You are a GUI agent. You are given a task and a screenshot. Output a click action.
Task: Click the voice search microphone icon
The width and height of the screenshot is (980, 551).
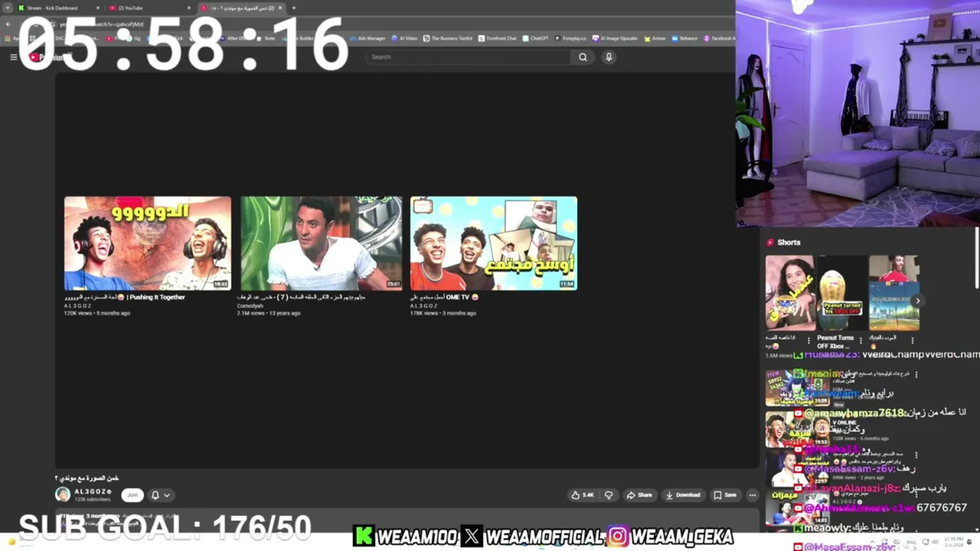pyautogui.click(x=609, y=57)
